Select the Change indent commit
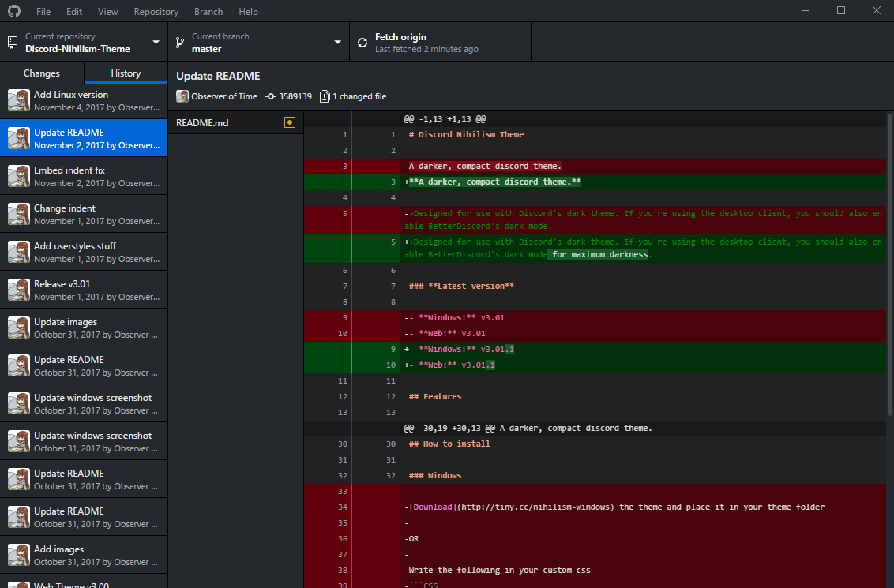Image resolution: width=894 pixels, height=588 pixels. [84, 214]
